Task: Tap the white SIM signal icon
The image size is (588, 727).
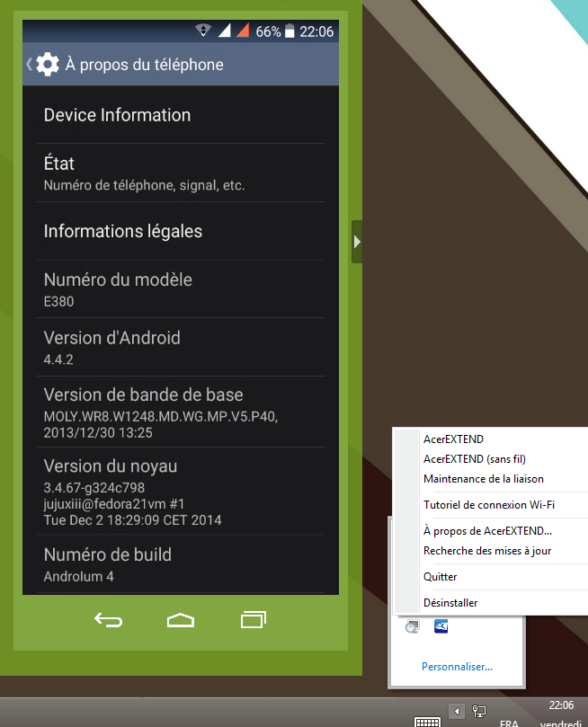Action: pos(225,31)
